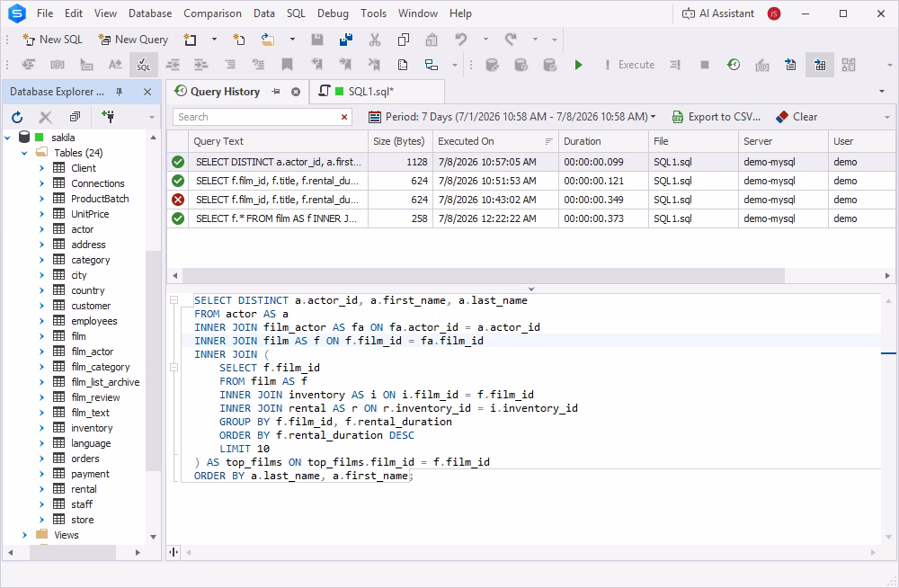Click the Collapse All icon in Database Explorer
Image resolution: width=899 pixels, height=588 pixels.
click(x=76, y=117)
